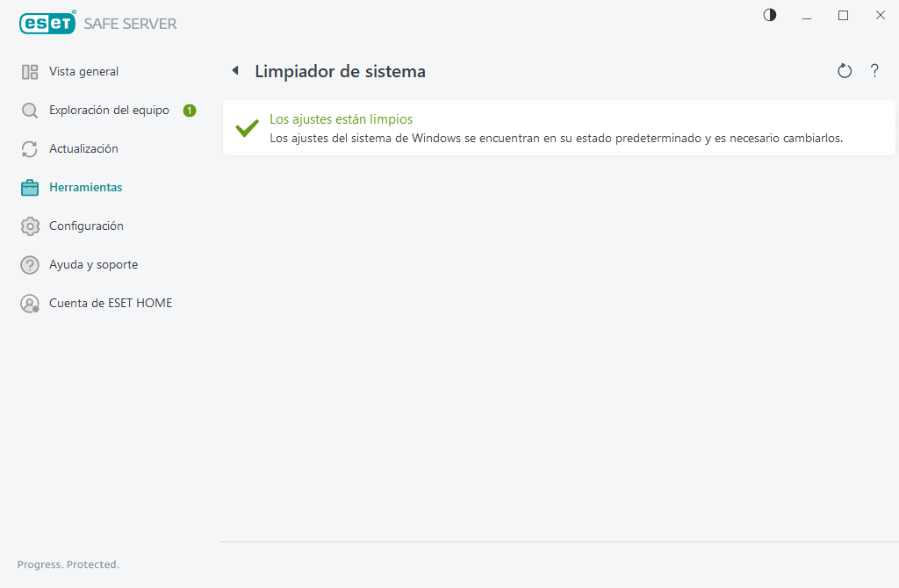Image resolution: width=899 pixels, height=588 pixels.
Task: Click the refresh icon in System Cleaner
Action: point(845,70)
